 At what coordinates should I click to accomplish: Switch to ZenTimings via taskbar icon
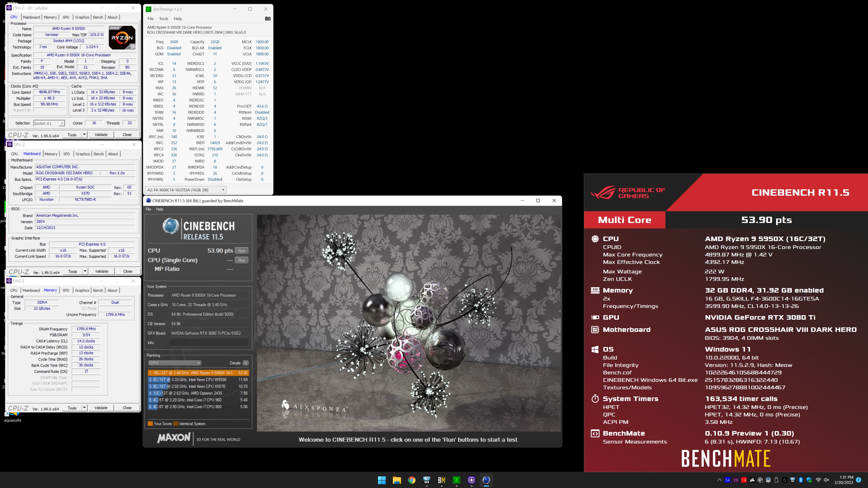coord(456,480)
